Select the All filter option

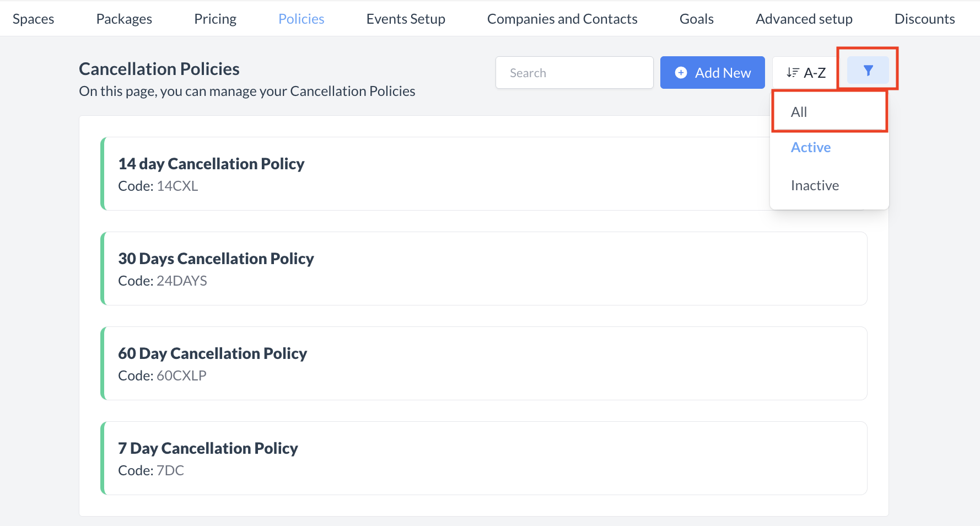[799, 111]
